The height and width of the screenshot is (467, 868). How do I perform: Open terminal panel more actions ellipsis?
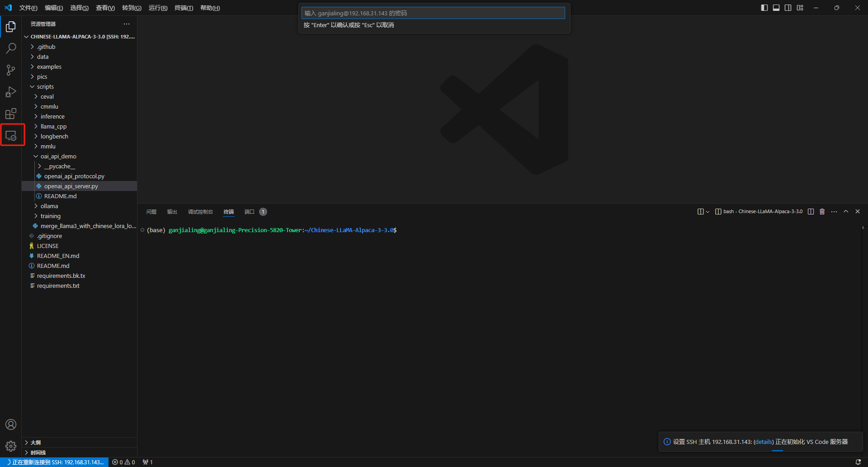[x=834, y=212]
